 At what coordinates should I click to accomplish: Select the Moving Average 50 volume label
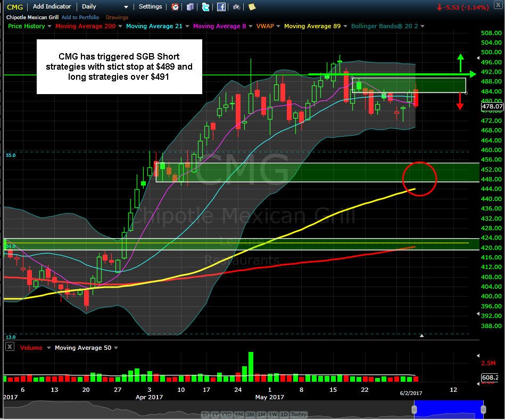tap(83, 348)
